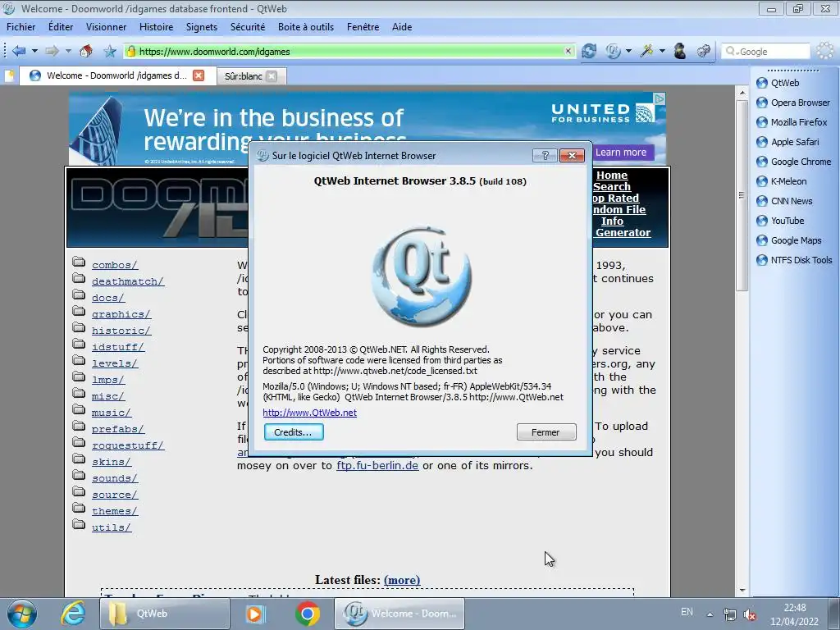
Task: Open the combos/ folder link
Action: click(x=115, y=265)
